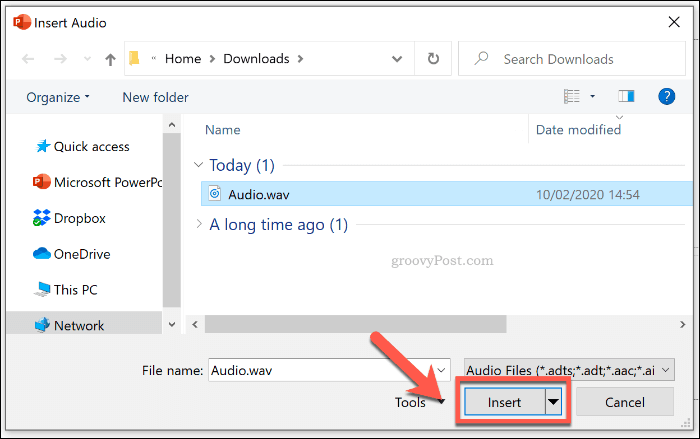This screenshot has height=439, width=700.
Task: Select Dropbox in the navigation pane
Action: (79, 217)
